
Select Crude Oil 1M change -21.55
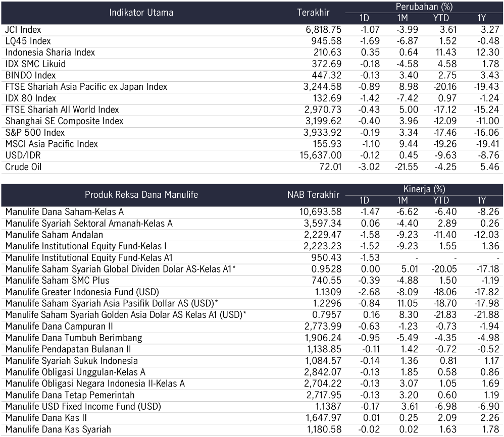pos(407,167)
